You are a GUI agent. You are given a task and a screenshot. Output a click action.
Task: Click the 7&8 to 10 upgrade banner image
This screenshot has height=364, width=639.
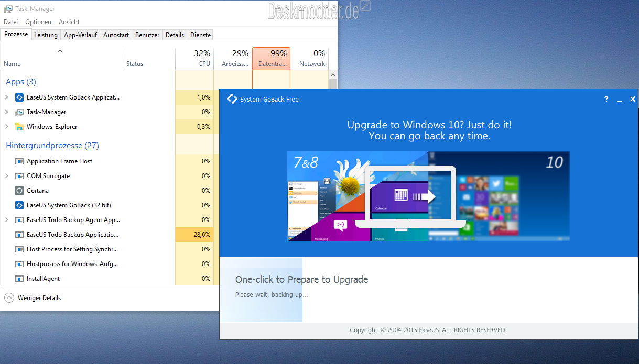428,196
